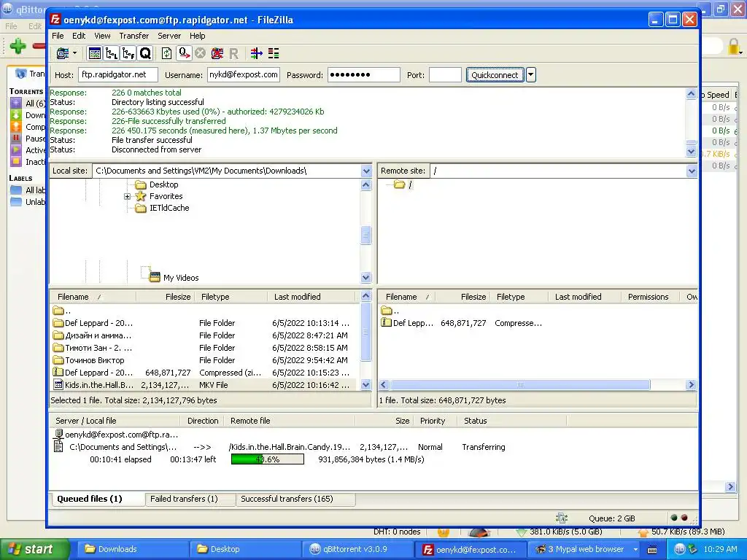The width and height of the screenshot is (747, 560).
Task: Click the Password field
Action: tap(363, 75)
